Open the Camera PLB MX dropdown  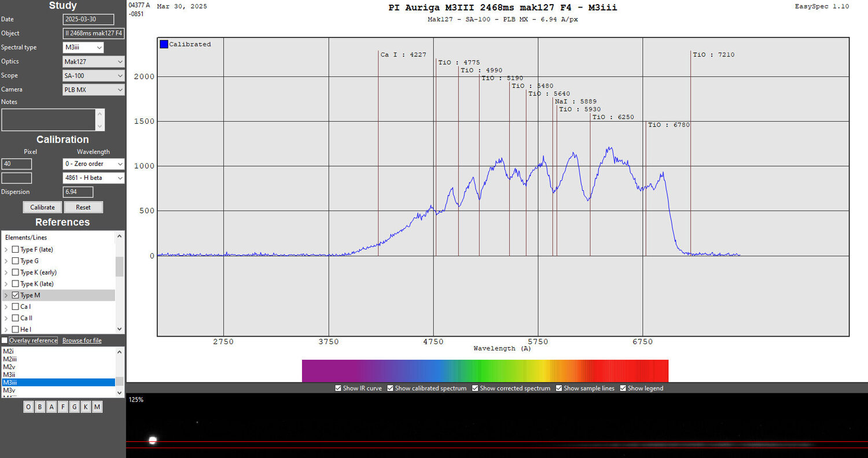pyautogui.click(x=94, y=90)
